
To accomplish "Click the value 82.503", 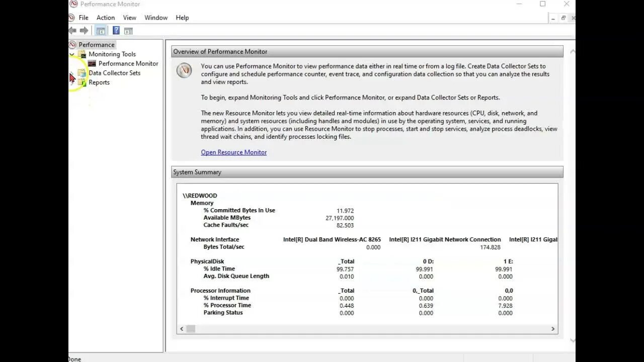I will pyautogui.click(x=345, y=225).
